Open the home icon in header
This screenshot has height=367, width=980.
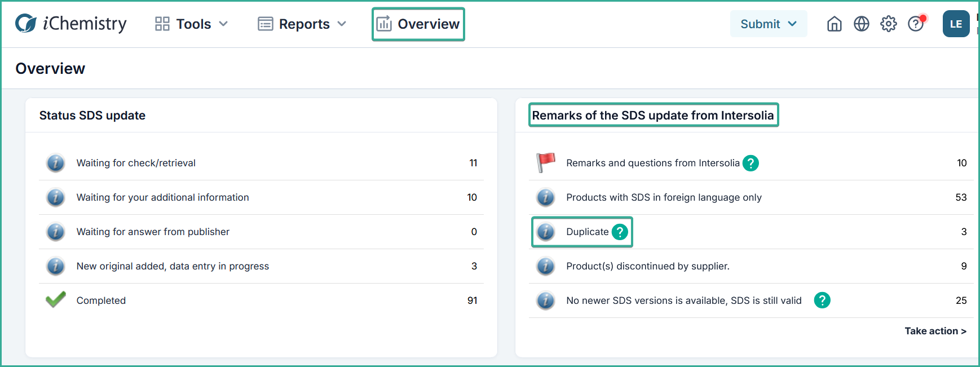tap(834, 24)
